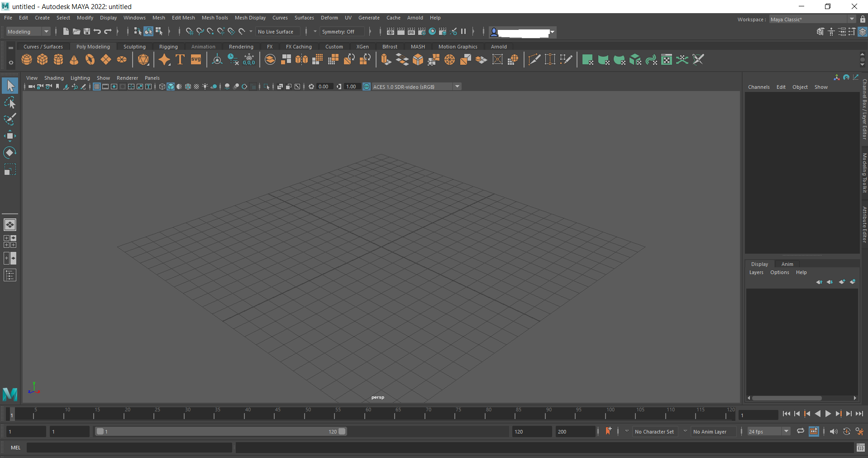Open the Mesh Tools menu
Screen dimensions: 868x458
point(215,18)
